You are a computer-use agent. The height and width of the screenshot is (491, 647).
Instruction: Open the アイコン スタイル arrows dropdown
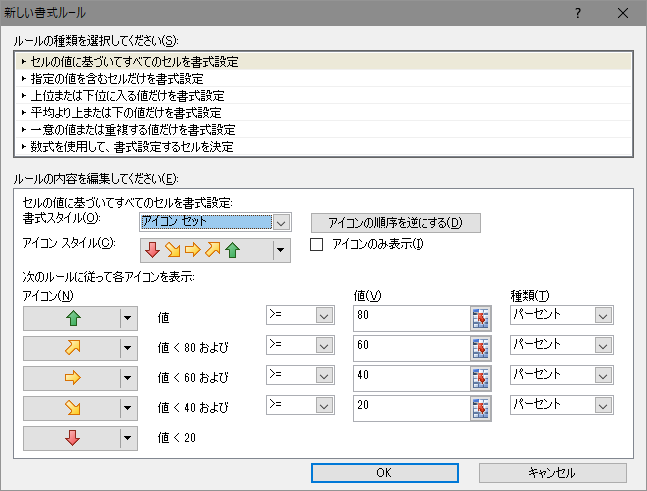281,250
